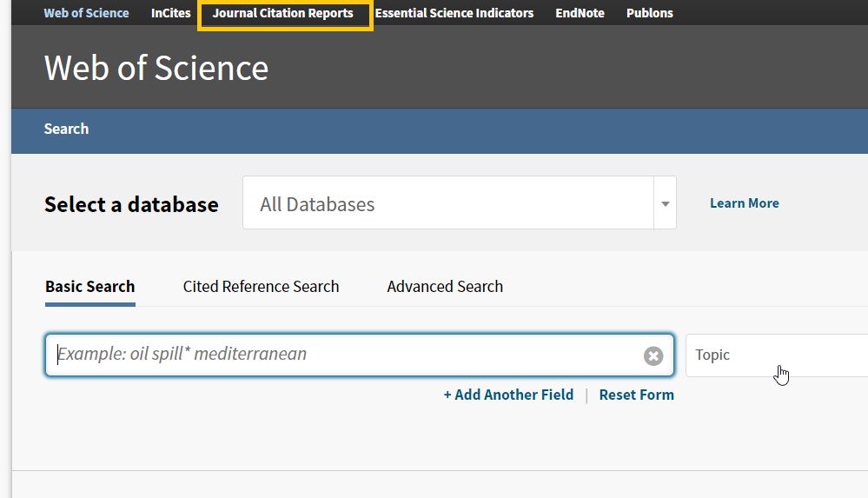Clear the search box with the X icon
Screen dimensions: 868x498
(x=653, y=355)
